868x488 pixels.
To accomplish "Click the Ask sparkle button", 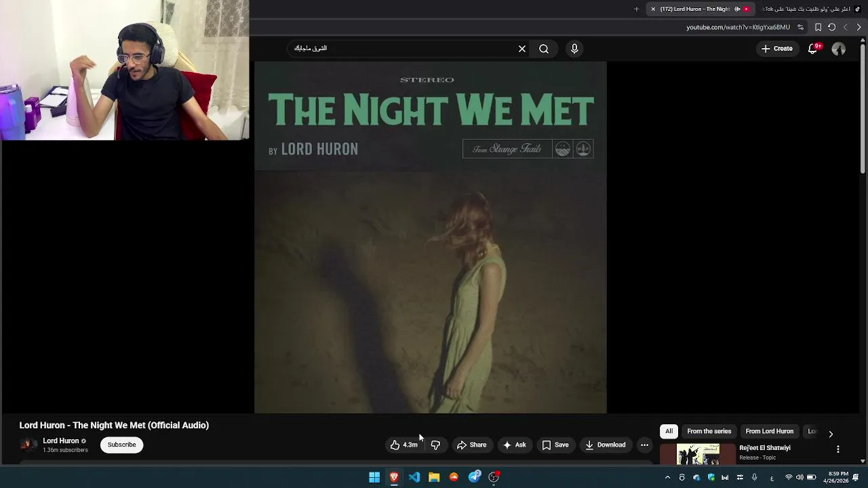I will coord(514,445).
